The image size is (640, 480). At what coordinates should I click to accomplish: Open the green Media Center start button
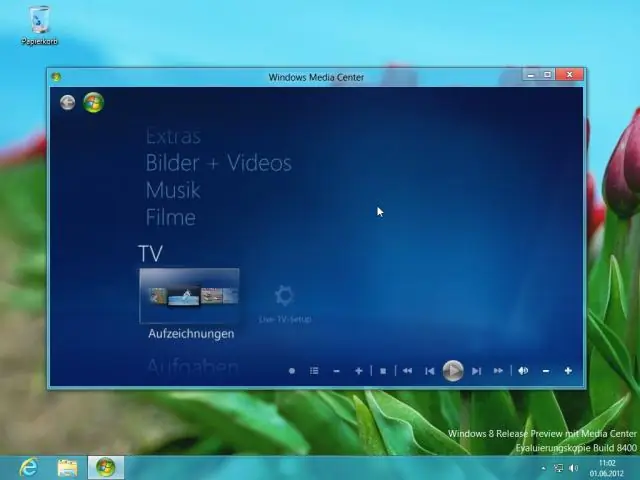pyautogui.click(x=93, y=102)
